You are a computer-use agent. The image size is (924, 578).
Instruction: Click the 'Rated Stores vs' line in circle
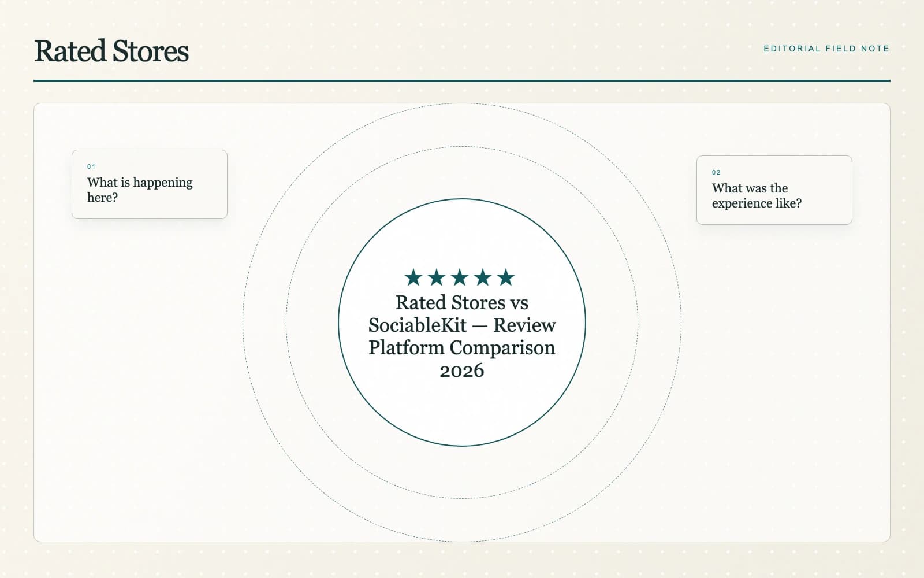[x=462, y=302]
